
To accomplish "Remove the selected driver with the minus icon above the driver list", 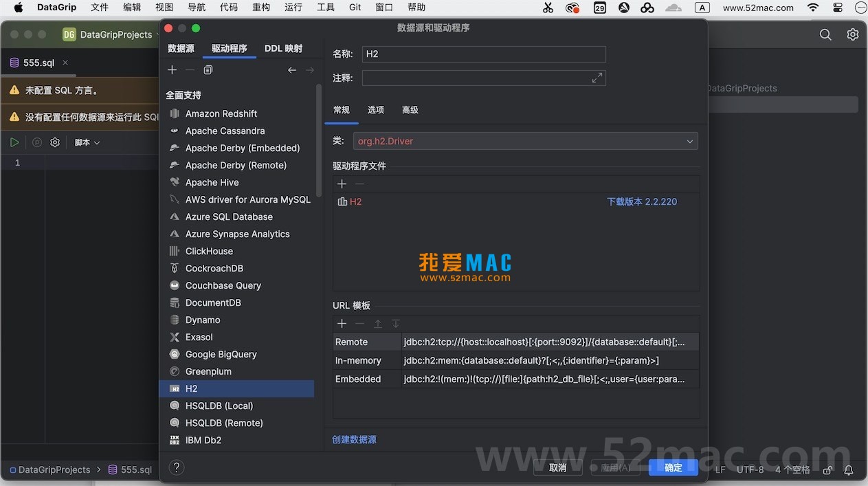I will point(190,70).
